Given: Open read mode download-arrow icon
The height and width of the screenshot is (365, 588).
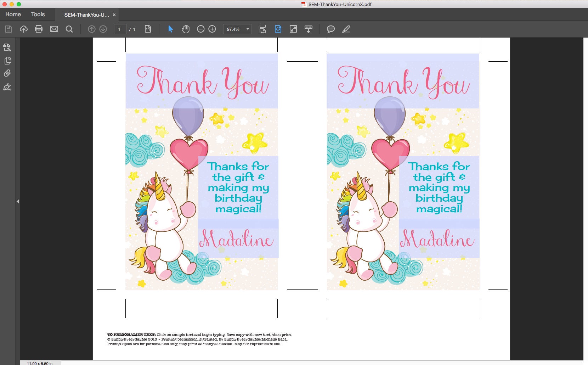Looking at the screenshot, I should 309,29.
